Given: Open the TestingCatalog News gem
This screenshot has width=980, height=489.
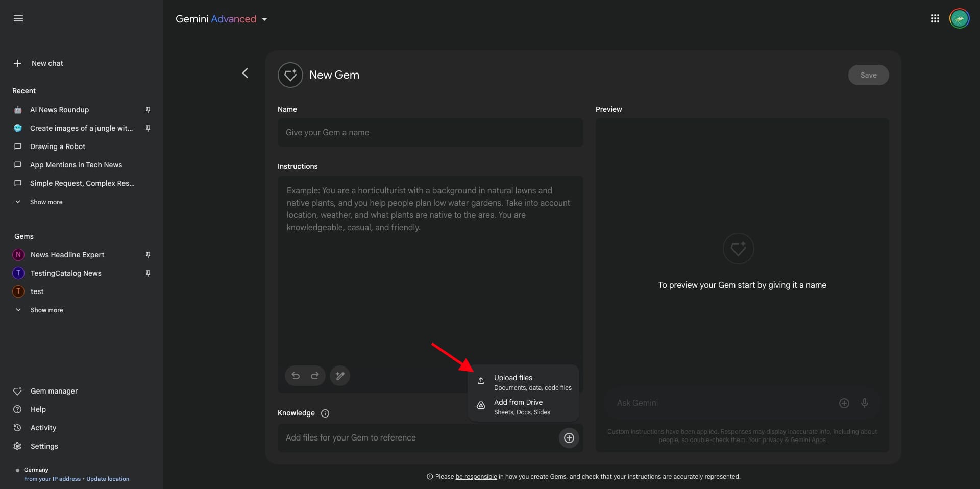Looking at the screenshot, I should point(66,273).
